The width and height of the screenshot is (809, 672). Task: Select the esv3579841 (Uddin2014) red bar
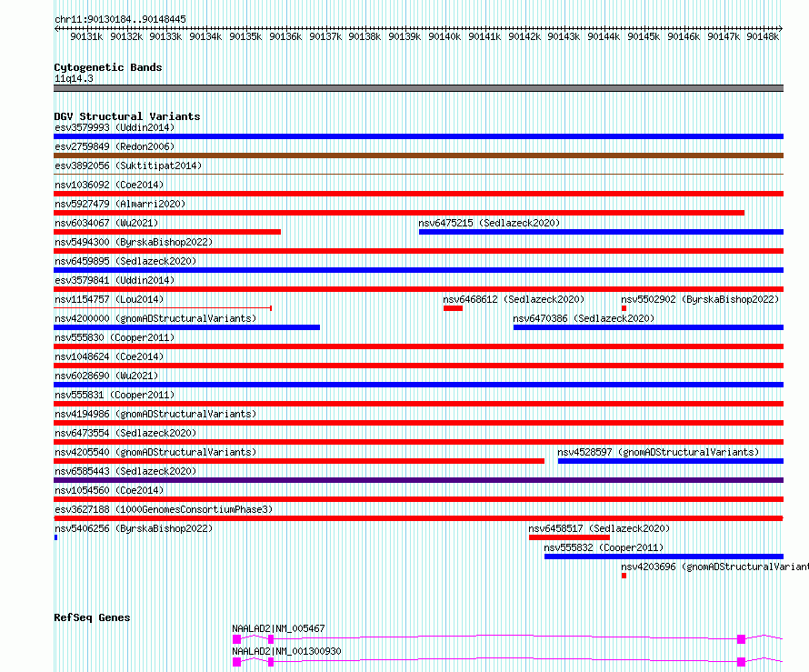click(418, 289)
